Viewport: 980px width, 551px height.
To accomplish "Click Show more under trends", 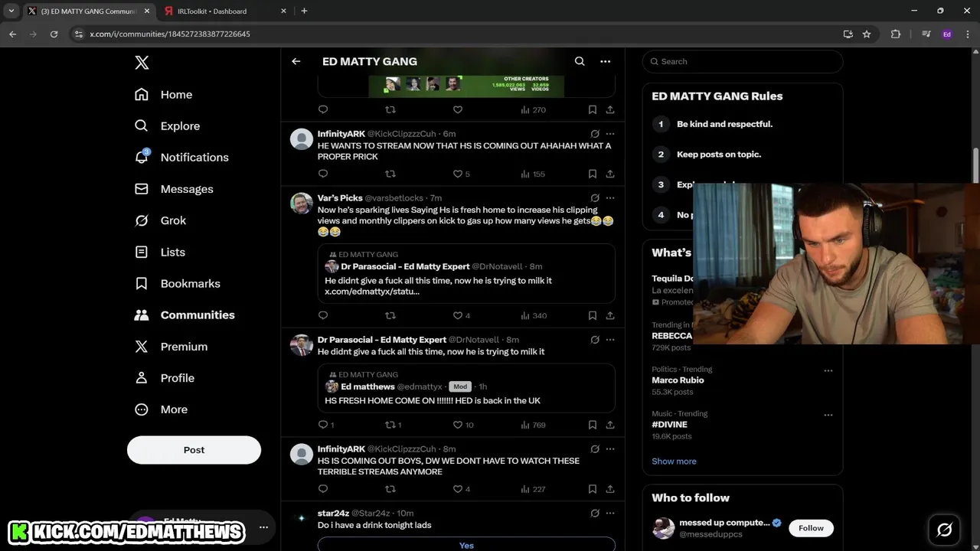I will pyautogui.click(x=674, y=461).
